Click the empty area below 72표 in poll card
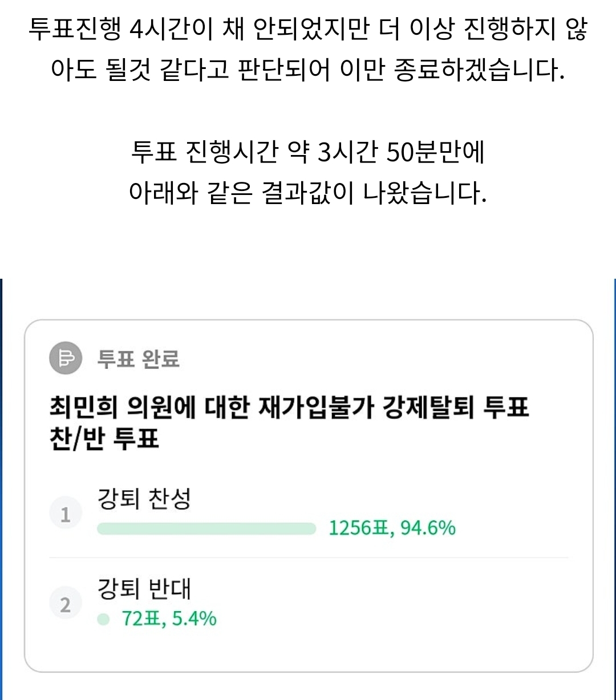Viewport: 616px width, 700px height. [308, 650]
